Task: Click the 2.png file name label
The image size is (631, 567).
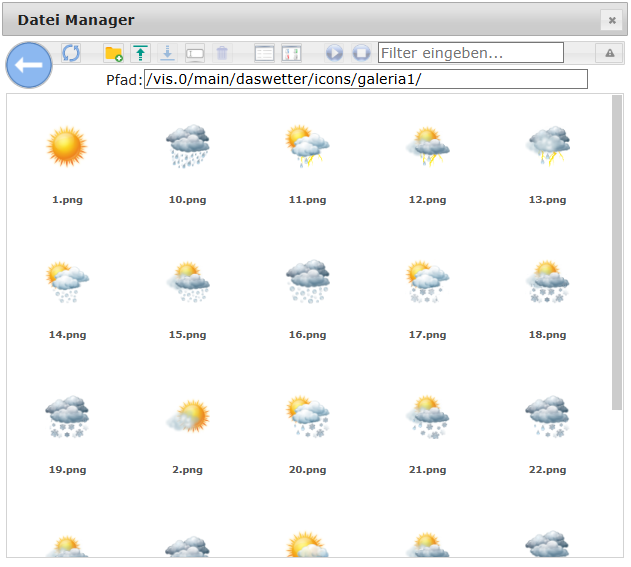Action: [x=188, y=470]
